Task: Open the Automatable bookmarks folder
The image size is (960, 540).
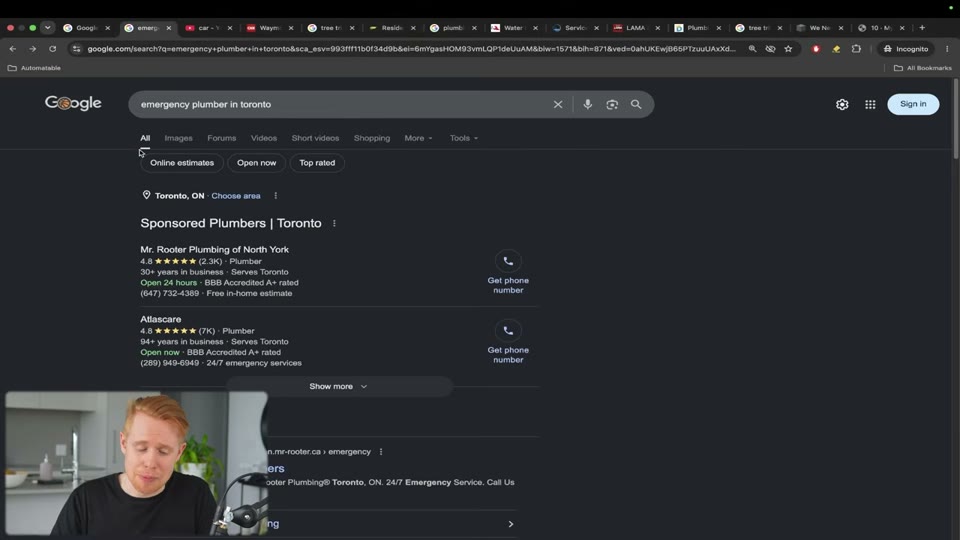Action: 34,68
